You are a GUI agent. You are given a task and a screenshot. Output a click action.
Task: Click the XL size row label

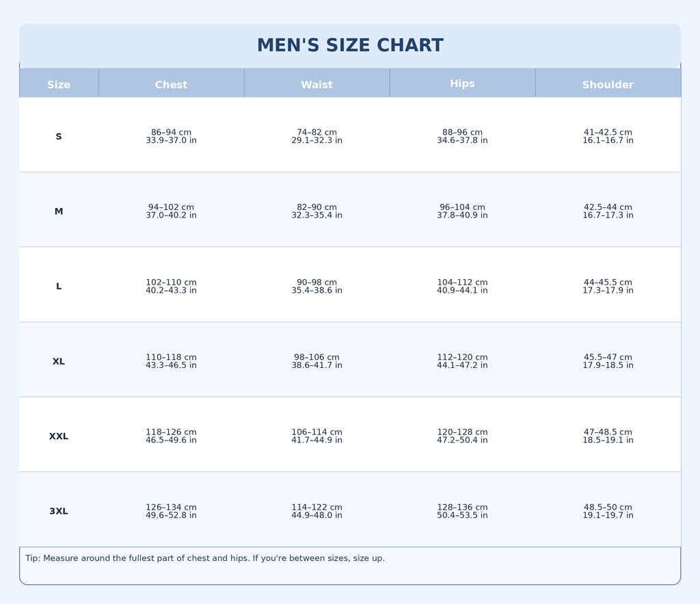[x=59, y=361]
